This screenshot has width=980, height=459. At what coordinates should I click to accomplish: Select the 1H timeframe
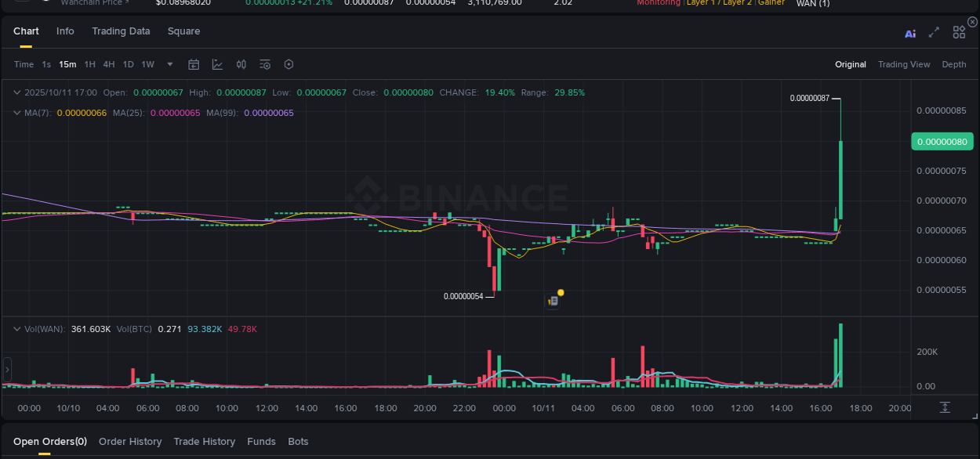(x=89, y=64)
